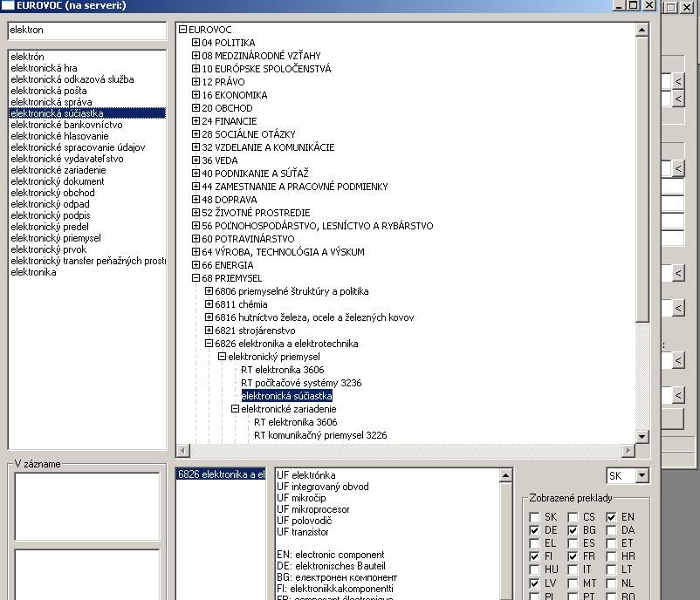Enable the DA translation checkbox
This screenshot has width=700, height=600.
pos(611,530)
